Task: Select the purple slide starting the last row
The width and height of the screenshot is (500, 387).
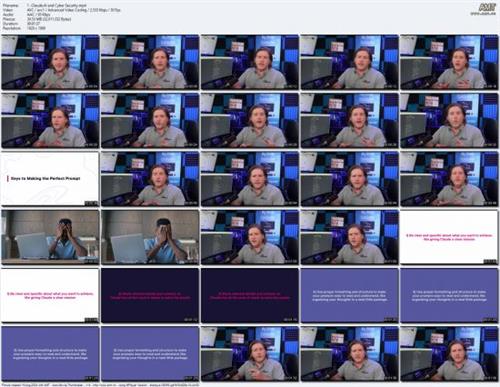Action: [50, 354]
